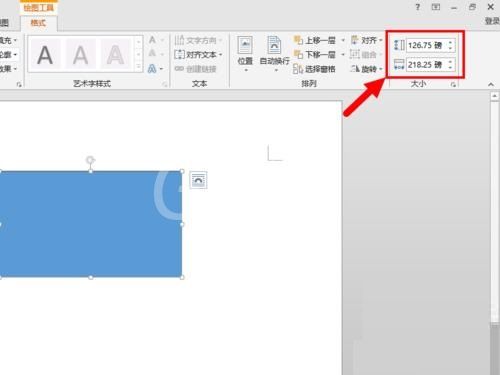
Task: Open the 选择窗格 selection pane
Action: click(x=314, y=69)
